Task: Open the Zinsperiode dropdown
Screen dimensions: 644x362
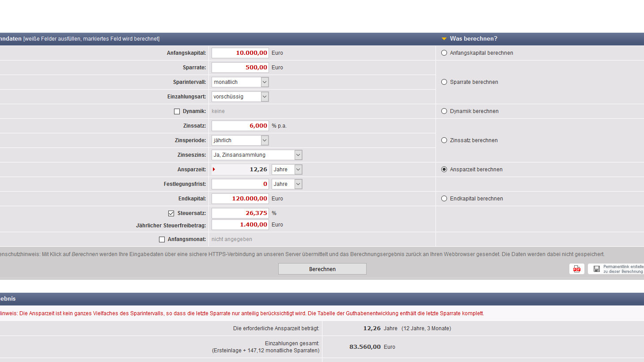Action: pyautogui.click(x=240, y=140)
